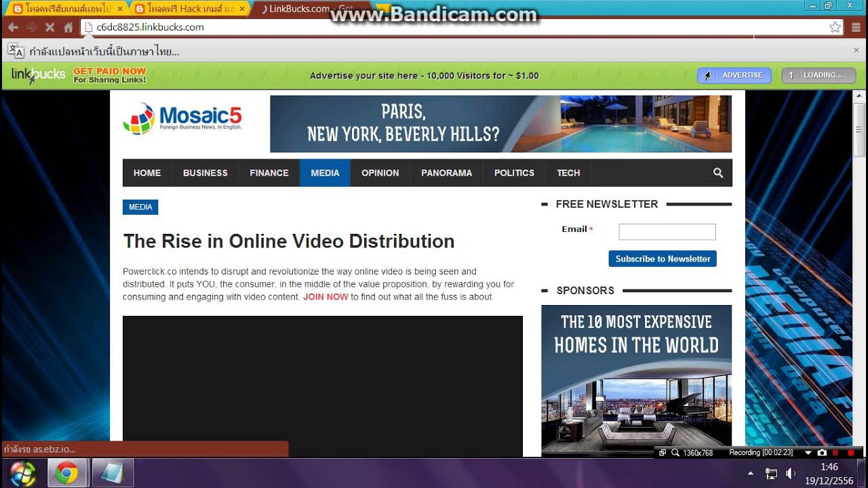Bookmark this page with the star icon
The height and width of the screenshot is (488, 868).
[835, 27]
